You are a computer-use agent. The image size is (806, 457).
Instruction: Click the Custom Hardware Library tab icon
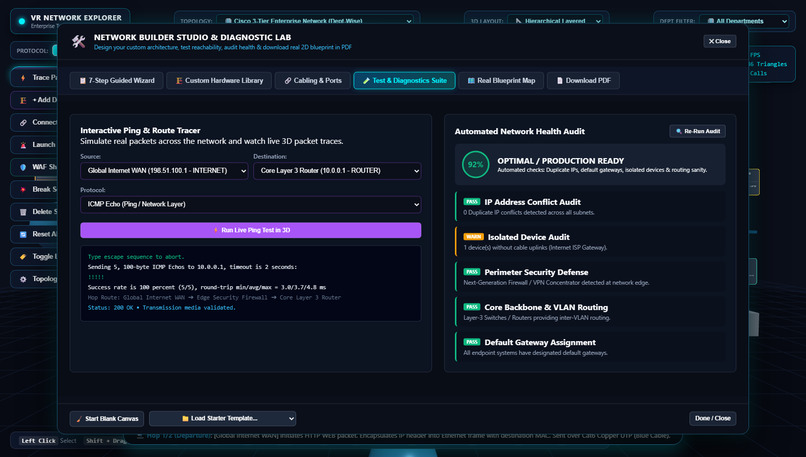tap(179, 81)
